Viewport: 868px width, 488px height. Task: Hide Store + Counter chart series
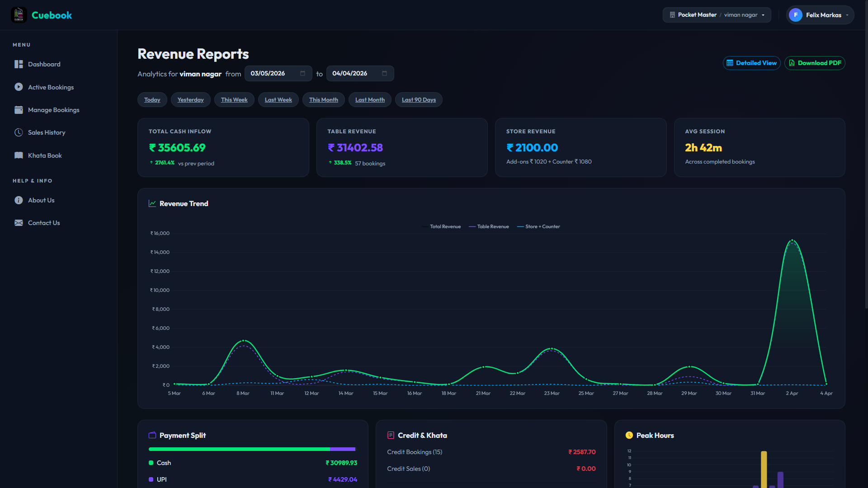tap(539, 227)
